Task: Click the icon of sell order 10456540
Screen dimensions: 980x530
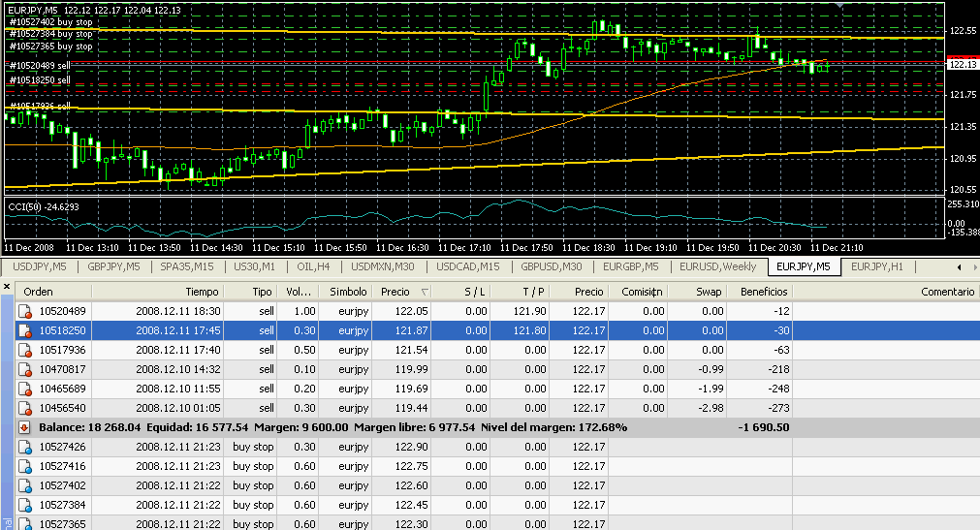Action: pyautogui.click(x=26, y=408)
